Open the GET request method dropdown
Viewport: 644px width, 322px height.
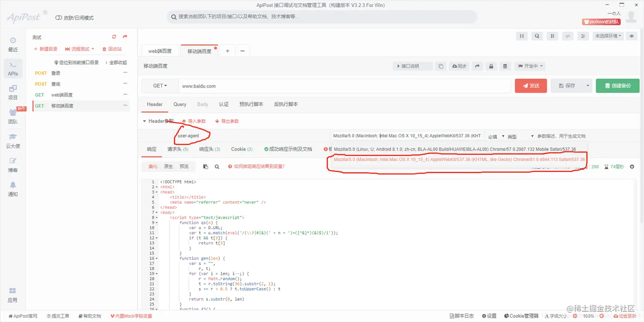160,86
